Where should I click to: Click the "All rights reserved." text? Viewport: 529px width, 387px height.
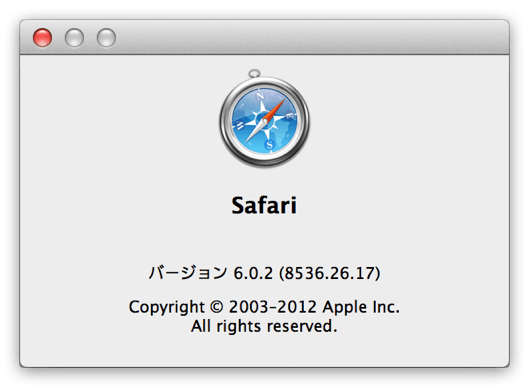264,326
